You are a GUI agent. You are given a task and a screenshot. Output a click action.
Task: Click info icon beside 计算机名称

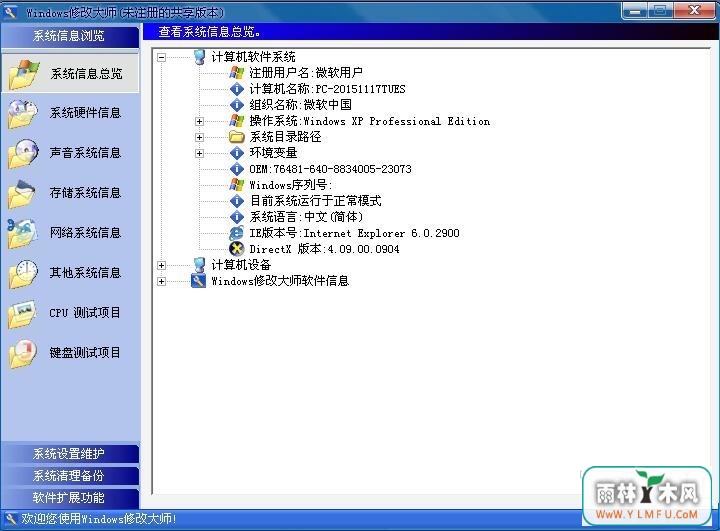click(x=236, y=89)
